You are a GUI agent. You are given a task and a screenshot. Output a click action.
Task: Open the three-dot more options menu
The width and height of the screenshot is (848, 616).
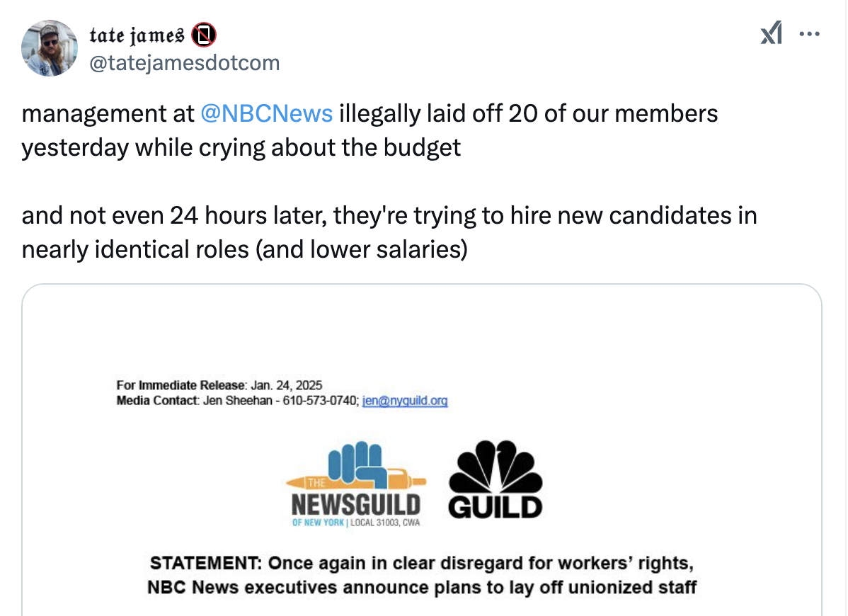point(809,33)
